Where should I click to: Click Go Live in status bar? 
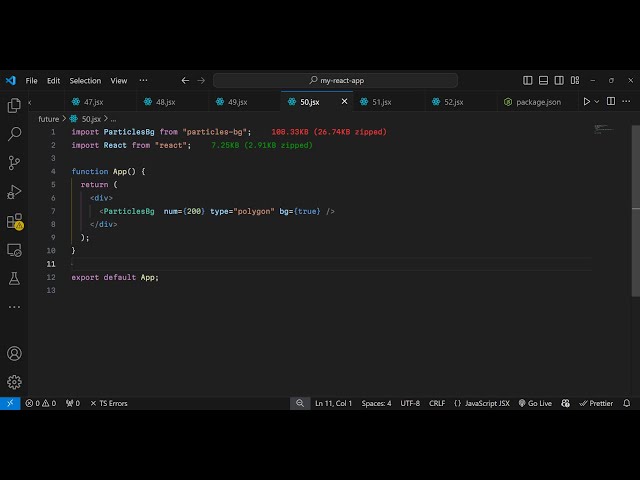coord(535,403)
